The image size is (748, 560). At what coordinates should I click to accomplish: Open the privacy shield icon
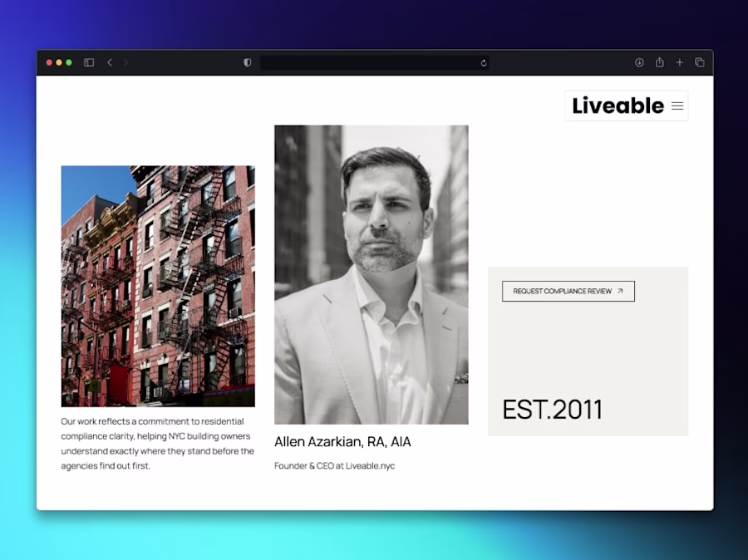247,62
